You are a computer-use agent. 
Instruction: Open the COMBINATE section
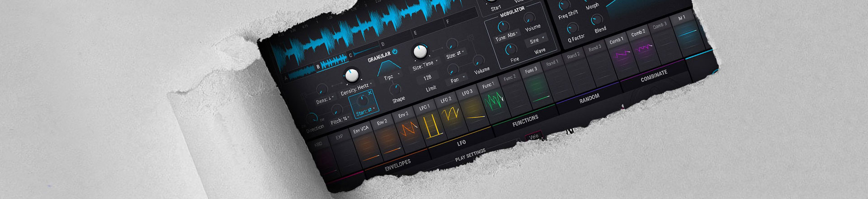pyautogui.click(x=654, y=76)
